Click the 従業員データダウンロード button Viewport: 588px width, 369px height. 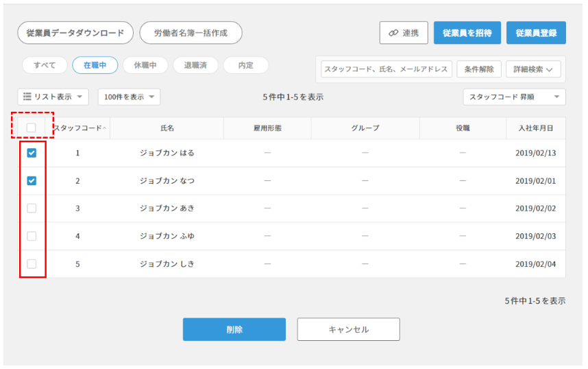point(75,33)
